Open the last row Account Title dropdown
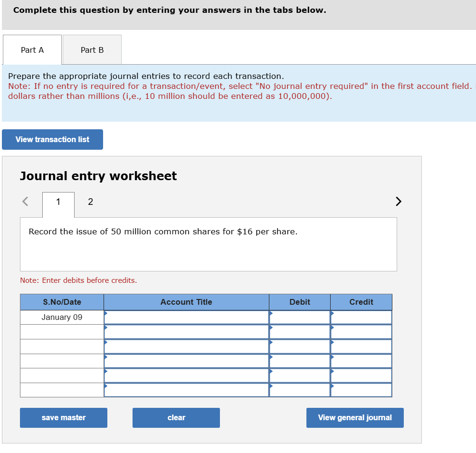This screenshot has width=476, height=453. (x=186, y=390)
